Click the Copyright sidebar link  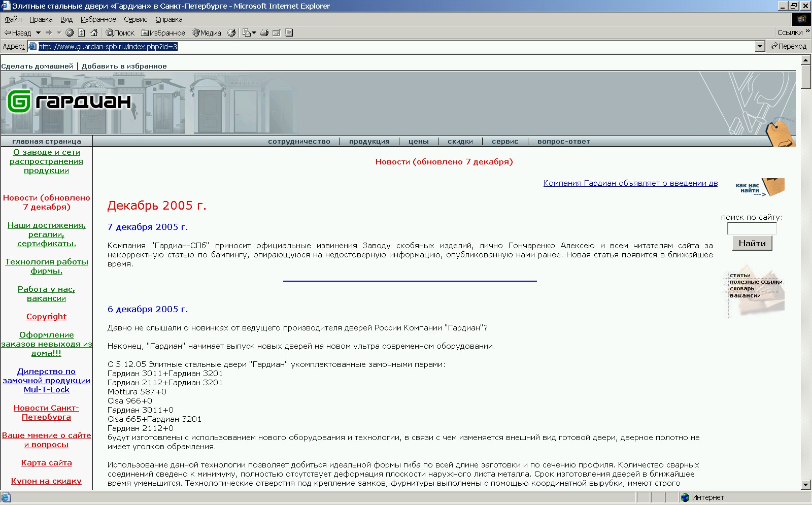click(x=46, y=316)
